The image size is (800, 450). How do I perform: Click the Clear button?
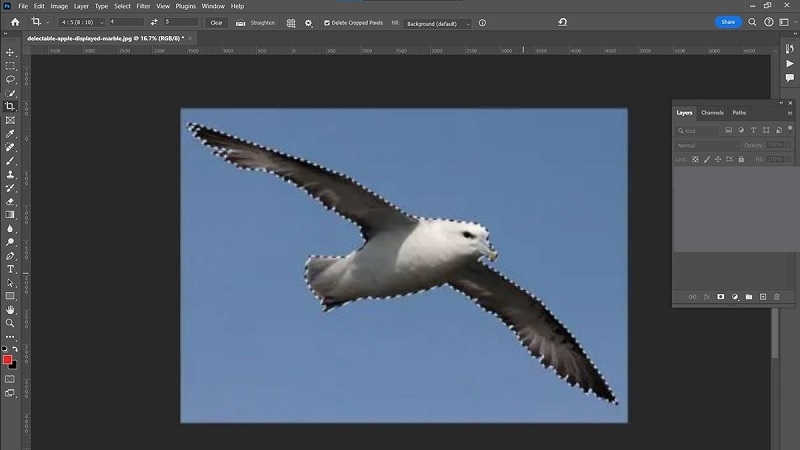point(216,22)
